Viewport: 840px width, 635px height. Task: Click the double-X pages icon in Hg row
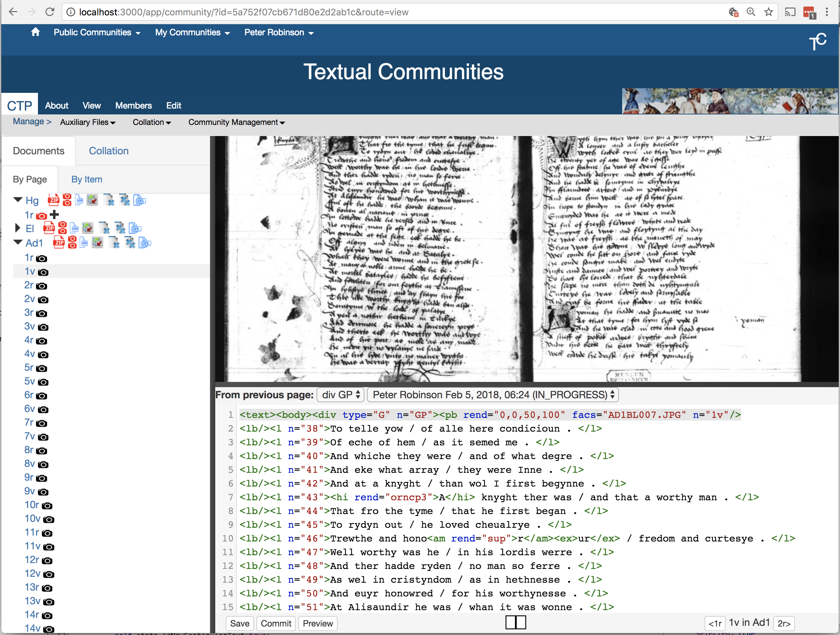click(125, 200)
